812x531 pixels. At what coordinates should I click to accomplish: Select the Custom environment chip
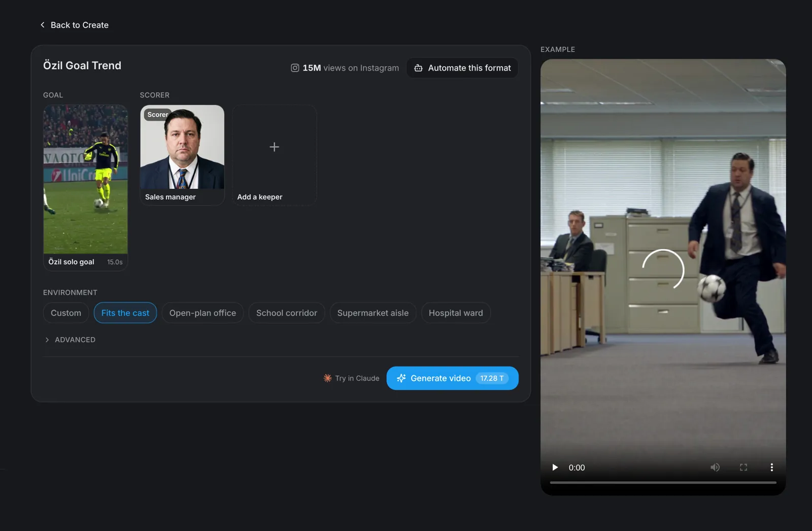(66, 313)
